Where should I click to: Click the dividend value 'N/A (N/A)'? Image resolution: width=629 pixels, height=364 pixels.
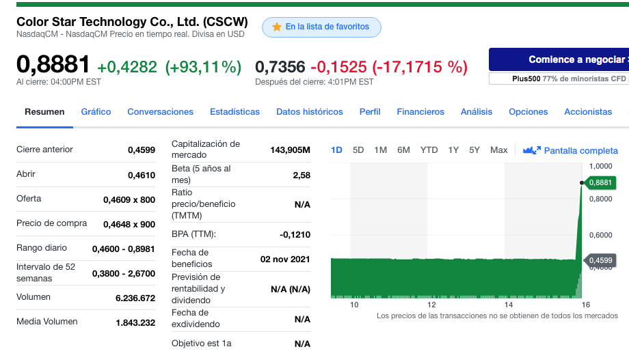click(291, 290)
